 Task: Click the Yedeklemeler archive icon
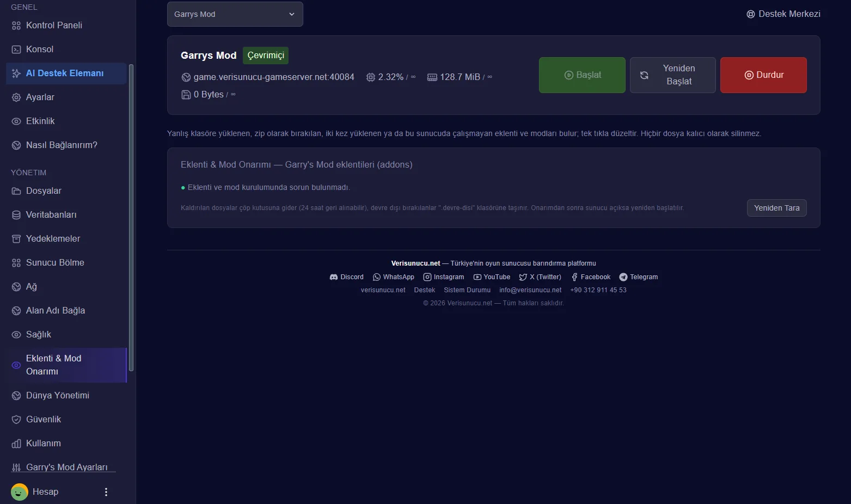coord(16,238)
